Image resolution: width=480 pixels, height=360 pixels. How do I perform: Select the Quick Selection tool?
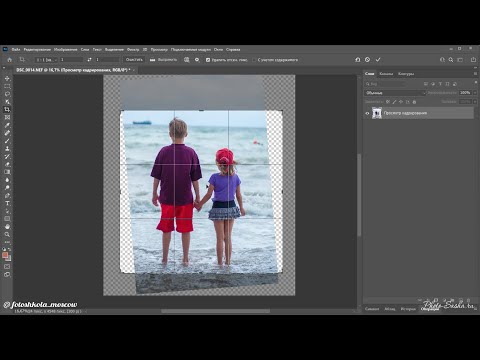[x=7, y=102]
